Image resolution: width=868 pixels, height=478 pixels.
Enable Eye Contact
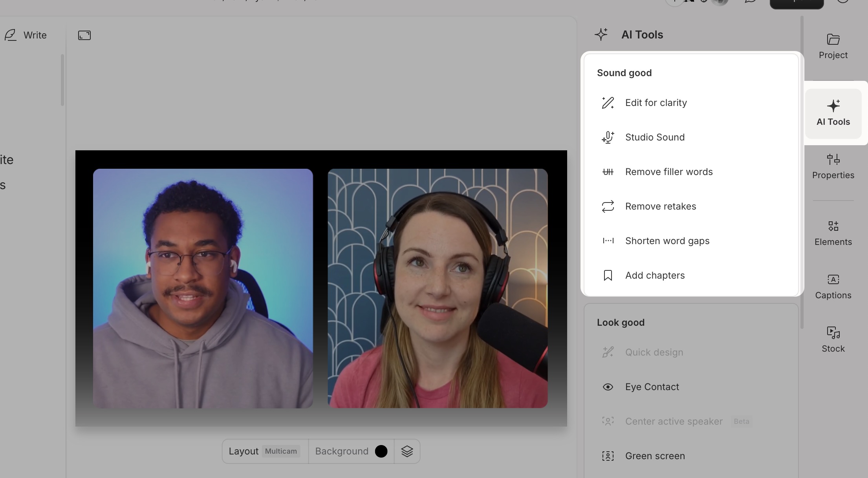(x=652, y=387)
